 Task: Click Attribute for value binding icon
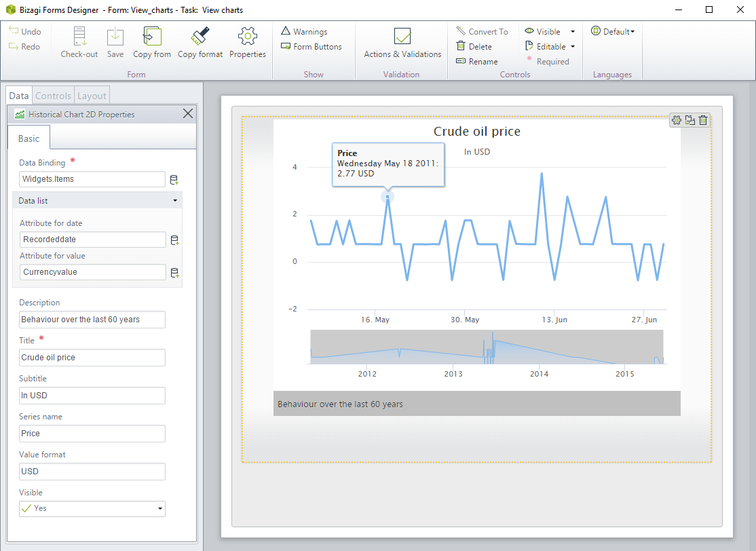174,273
